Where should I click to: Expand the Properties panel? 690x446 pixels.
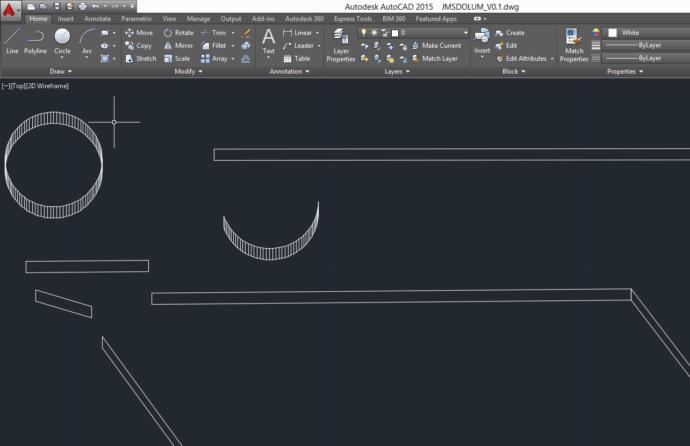click(x=625, y=71)
